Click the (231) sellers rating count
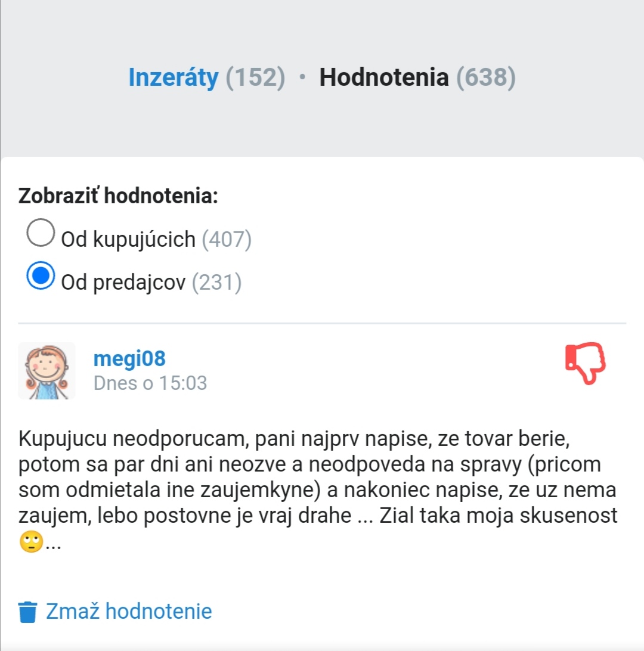Viewport: 644px width, 651px height. pos(216,283)
